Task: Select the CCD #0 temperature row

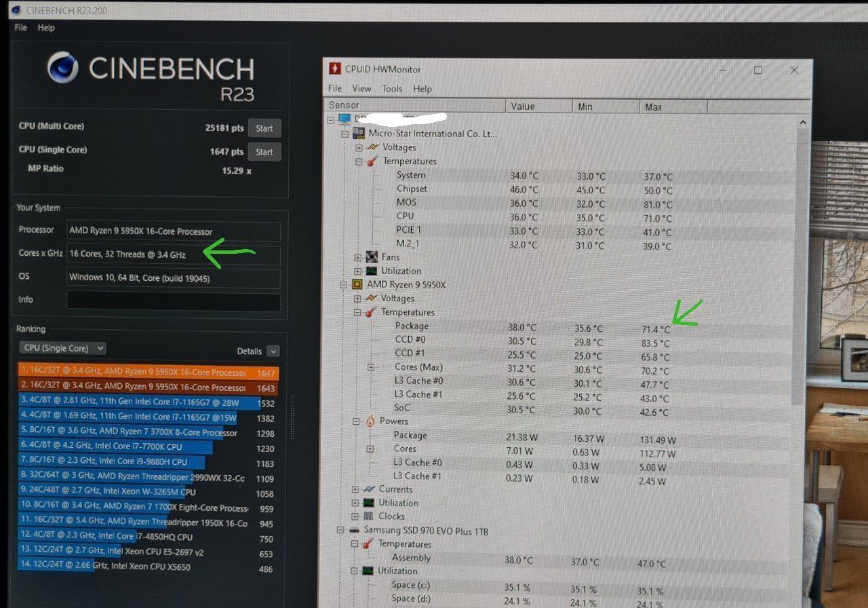Action: (x=557, y=341)
